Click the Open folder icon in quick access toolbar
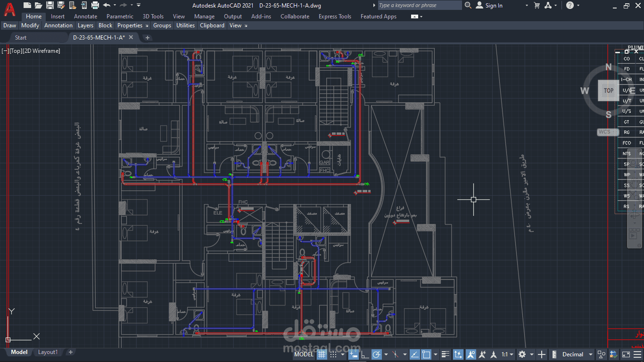 point(38,5)
